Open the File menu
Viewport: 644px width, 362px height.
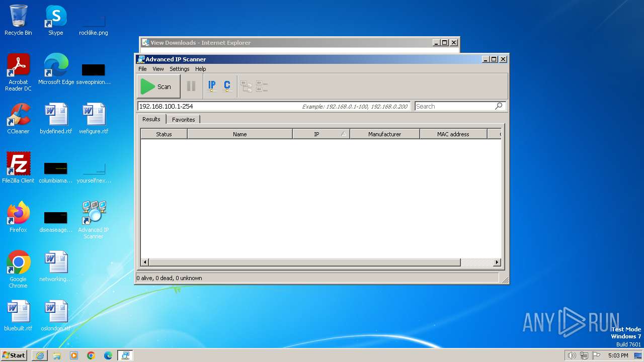(x=142, y=69)
